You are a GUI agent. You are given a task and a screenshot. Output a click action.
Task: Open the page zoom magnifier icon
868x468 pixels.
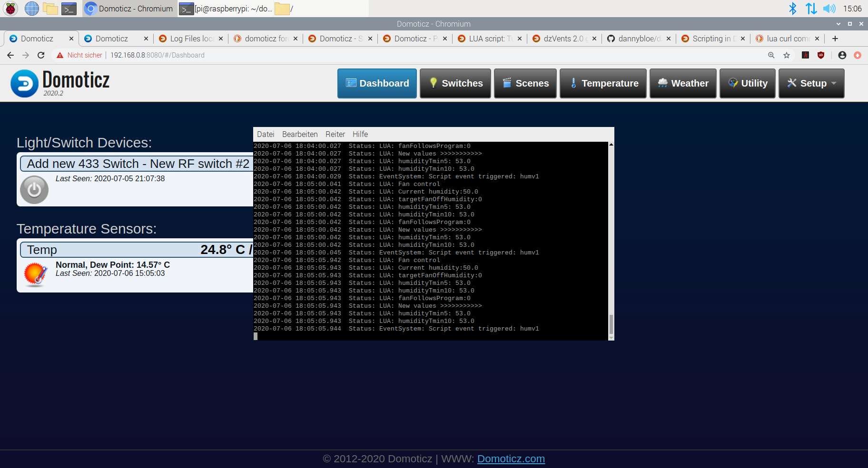click(771, 55)
